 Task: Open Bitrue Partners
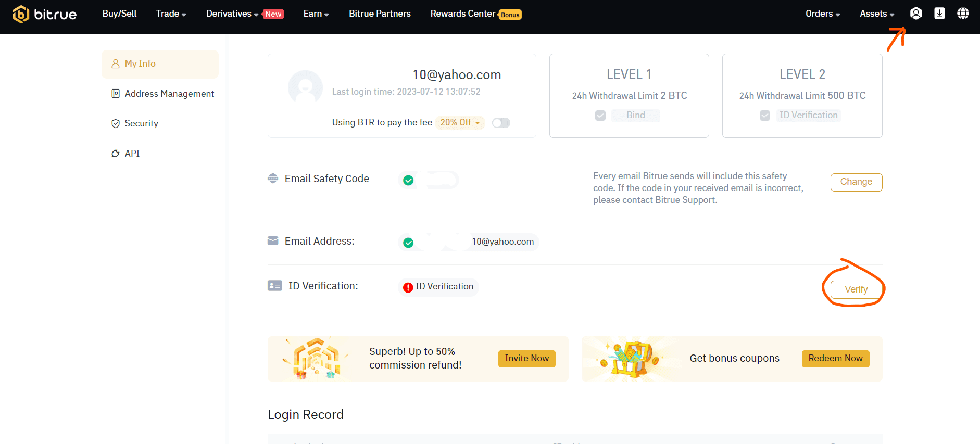pos(380,14)
